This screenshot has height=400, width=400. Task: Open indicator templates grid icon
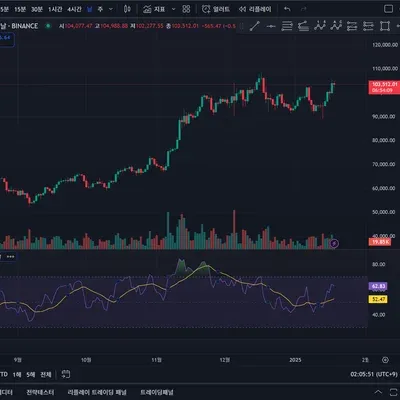point(186,9)
